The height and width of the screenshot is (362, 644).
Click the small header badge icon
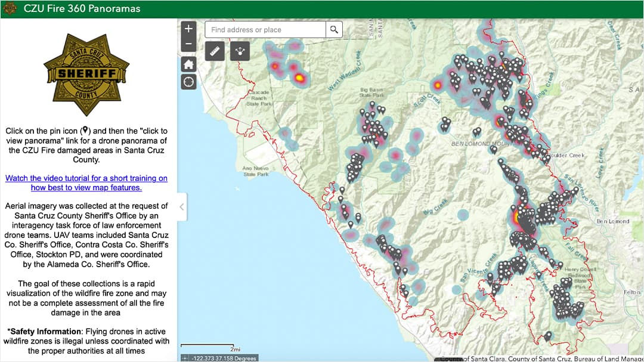click(x=10, y=8)
